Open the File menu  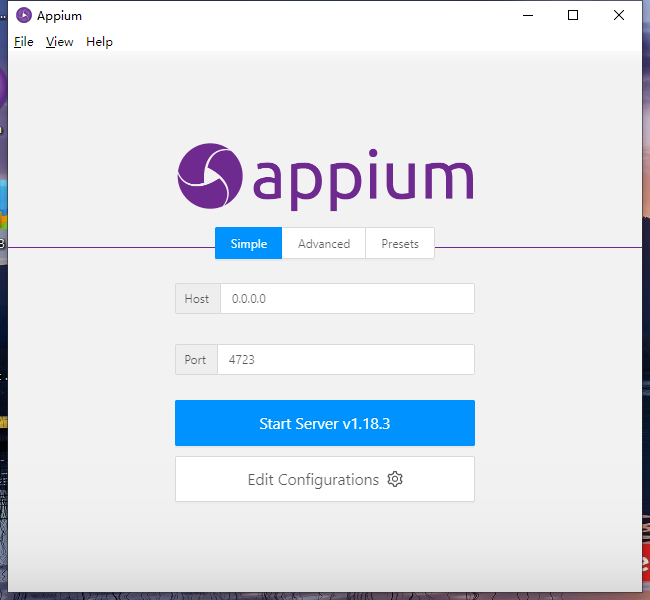(x=24, y=42)
